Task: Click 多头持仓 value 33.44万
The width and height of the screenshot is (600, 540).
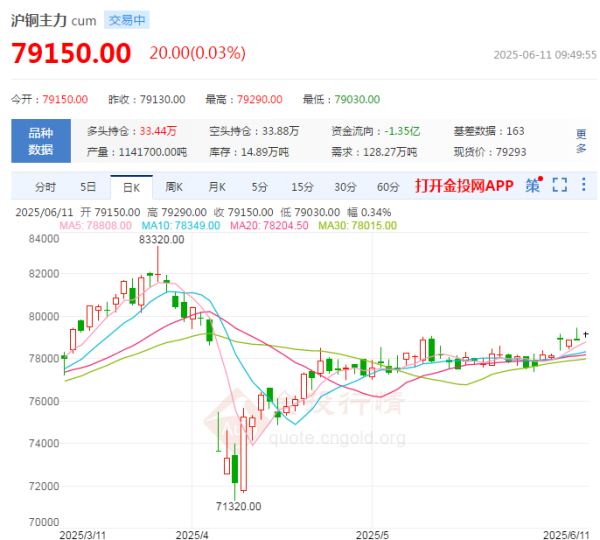Action: coord(158,131)
